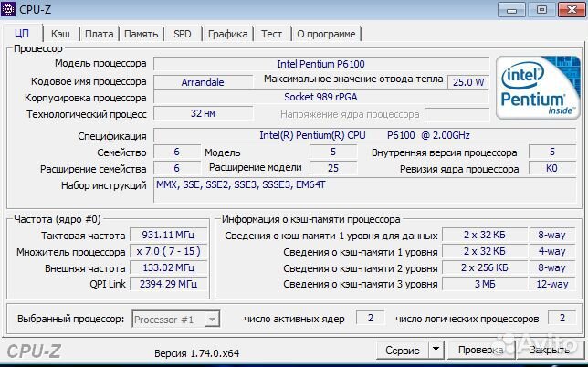Click the 133.02 МГц external frequency

168,267
